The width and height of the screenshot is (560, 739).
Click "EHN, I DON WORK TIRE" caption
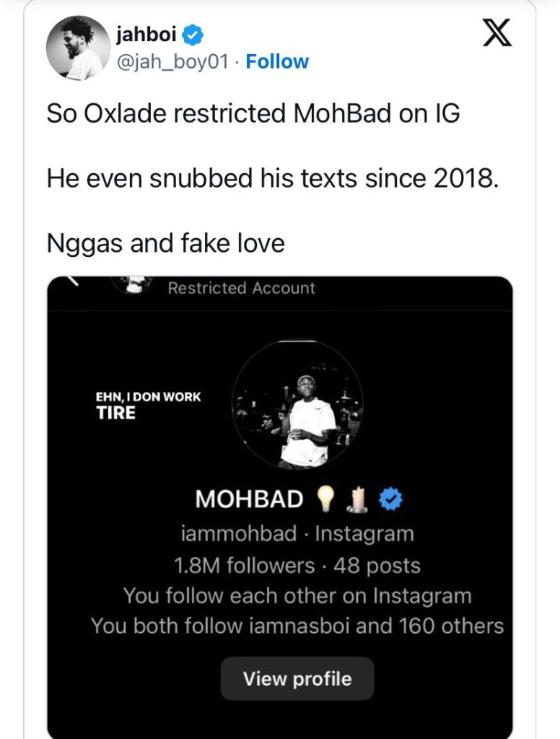click(148, 404)
